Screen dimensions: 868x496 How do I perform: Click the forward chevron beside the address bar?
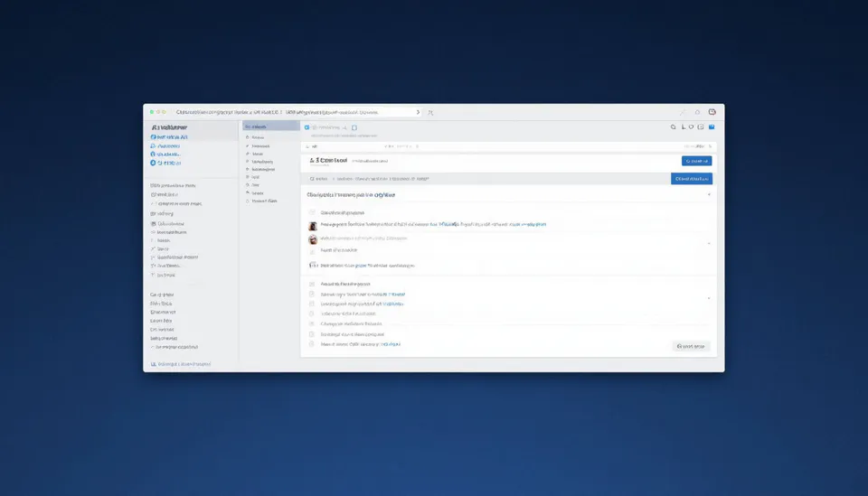point(418,113)
